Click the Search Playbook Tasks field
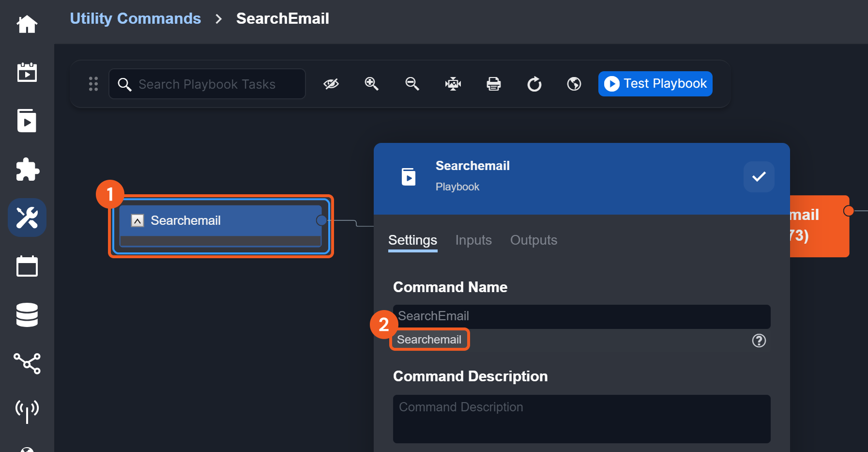868x452 pixels. click(x=207, y=84)
